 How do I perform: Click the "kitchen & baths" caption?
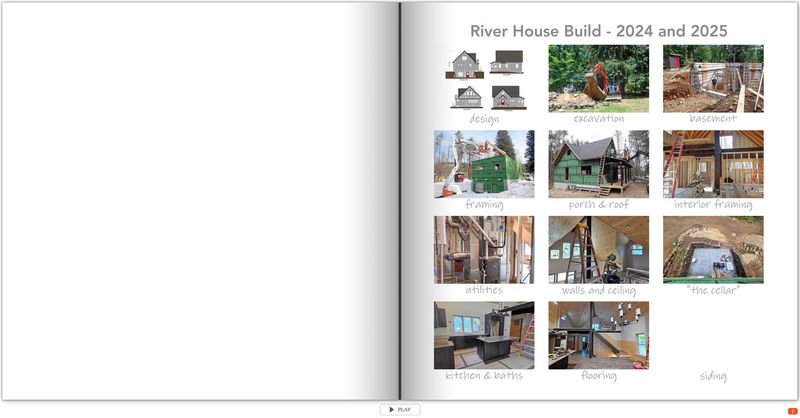(x=484, y=376)
